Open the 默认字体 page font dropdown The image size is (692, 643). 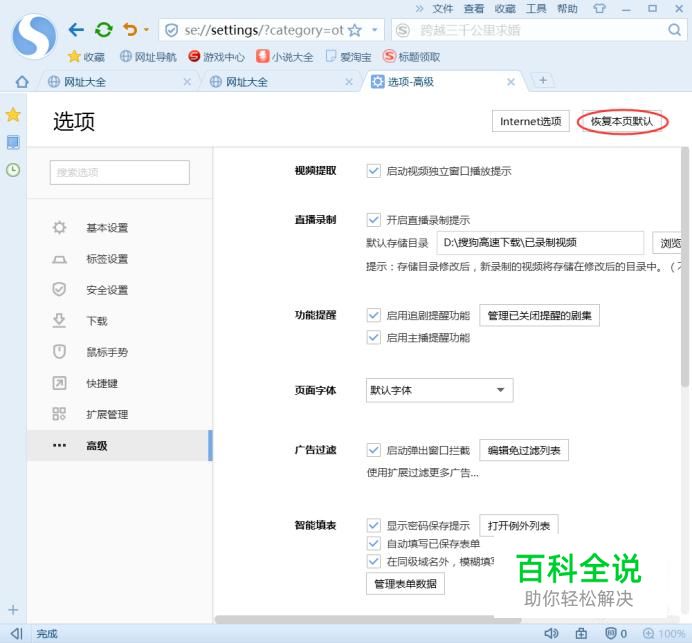(x=439, y=390)
